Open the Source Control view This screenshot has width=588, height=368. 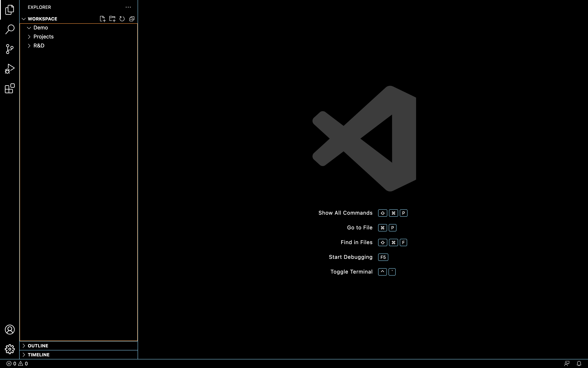(10, 49)
